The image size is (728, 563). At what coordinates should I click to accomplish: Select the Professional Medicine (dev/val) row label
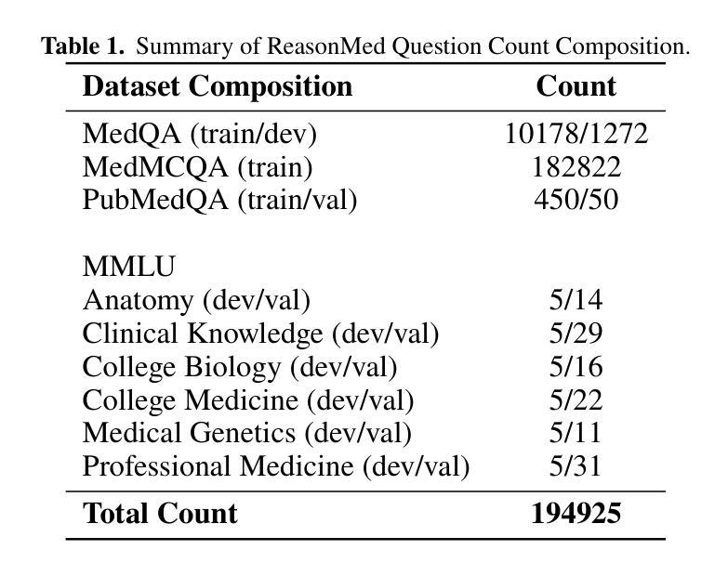[276, 465]
